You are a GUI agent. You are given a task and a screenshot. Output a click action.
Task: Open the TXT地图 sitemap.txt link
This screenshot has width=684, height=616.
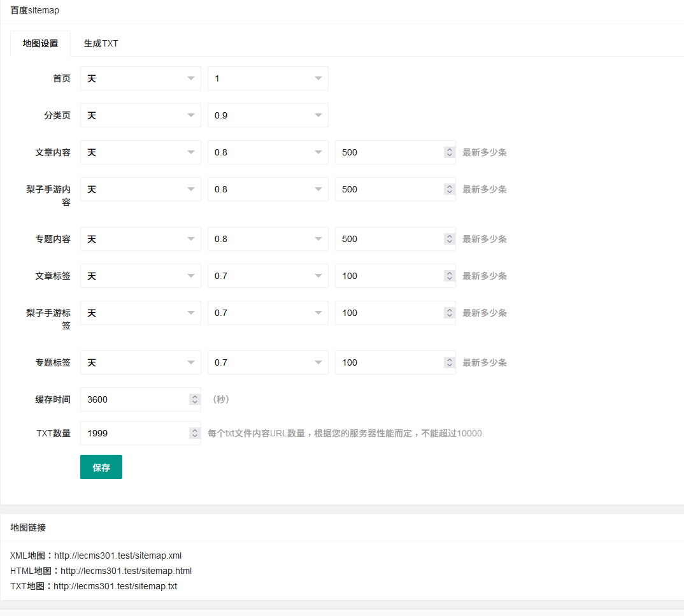tap(115, 585)
